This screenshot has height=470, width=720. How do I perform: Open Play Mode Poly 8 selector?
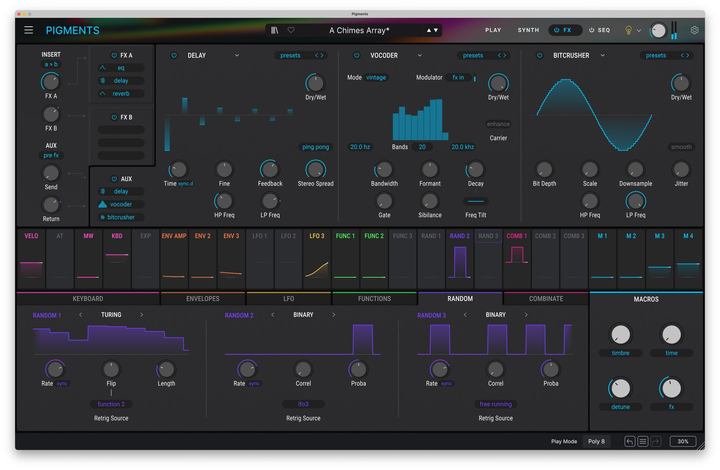(596, 441)
